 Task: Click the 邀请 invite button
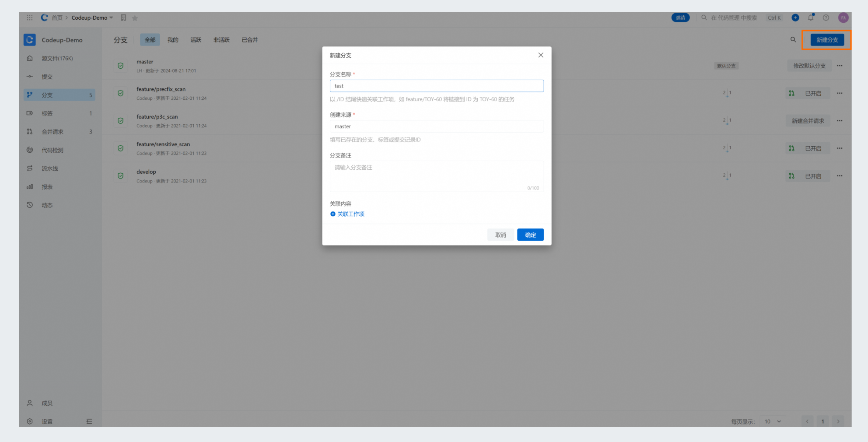click(x=680, y=18)
